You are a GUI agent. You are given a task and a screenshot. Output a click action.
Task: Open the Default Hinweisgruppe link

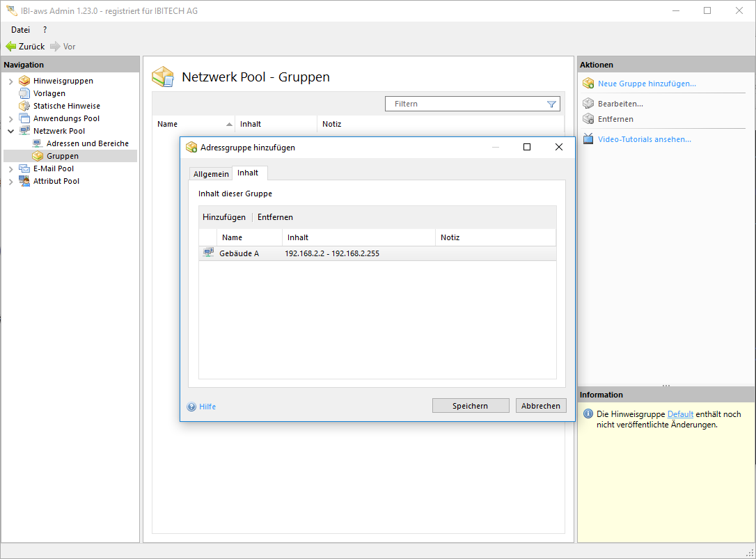pyautogui.click(x=680, y=414)
